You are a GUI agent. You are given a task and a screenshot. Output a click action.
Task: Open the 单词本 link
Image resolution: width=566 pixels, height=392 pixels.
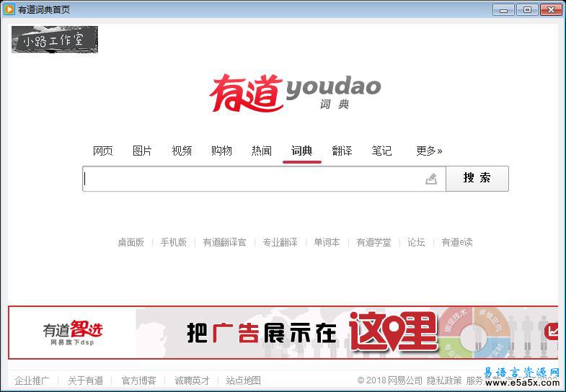coord(327,242)
